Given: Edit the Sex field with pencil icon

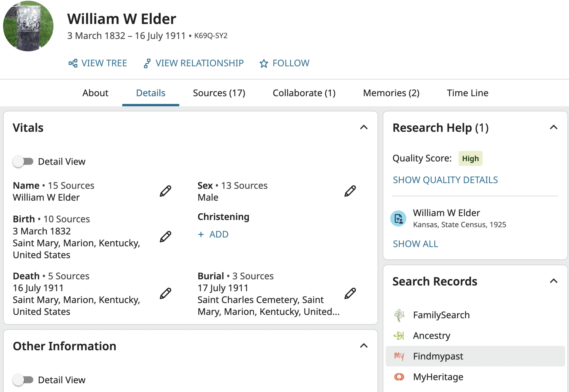Looking at the screenshot, I should (350, 191).
